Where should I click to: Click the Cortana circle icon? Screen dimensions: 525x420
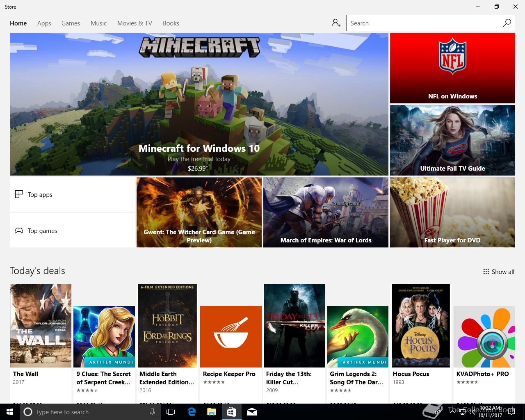pyautogui.click(x=28, y=412)
